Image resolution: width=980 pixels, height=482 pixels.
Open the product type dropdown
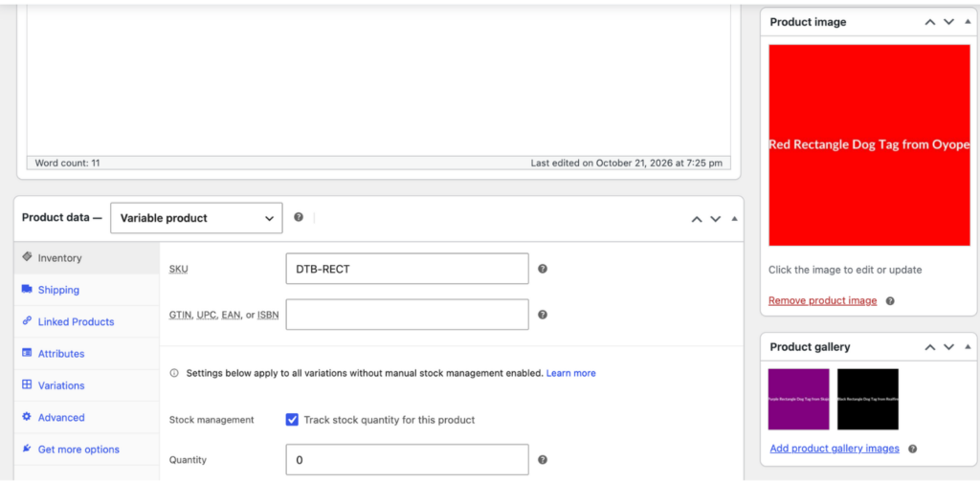(x=196, y=218)
